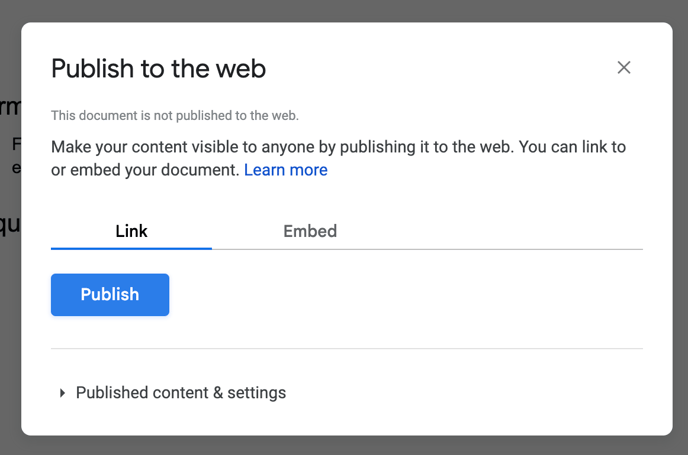Switch to the Embed tab

pyautogui.click(x=310, y=231)
